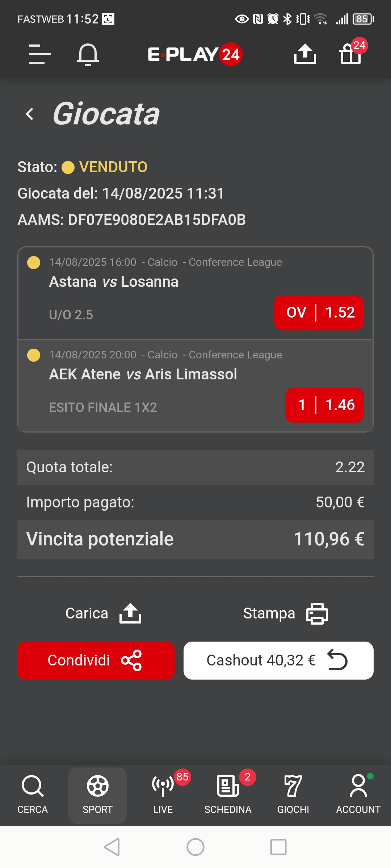The width and height of the screenshot is (391, 868).
Task: Tap the Carica upload icon
Action: click(x=130, y=613)
